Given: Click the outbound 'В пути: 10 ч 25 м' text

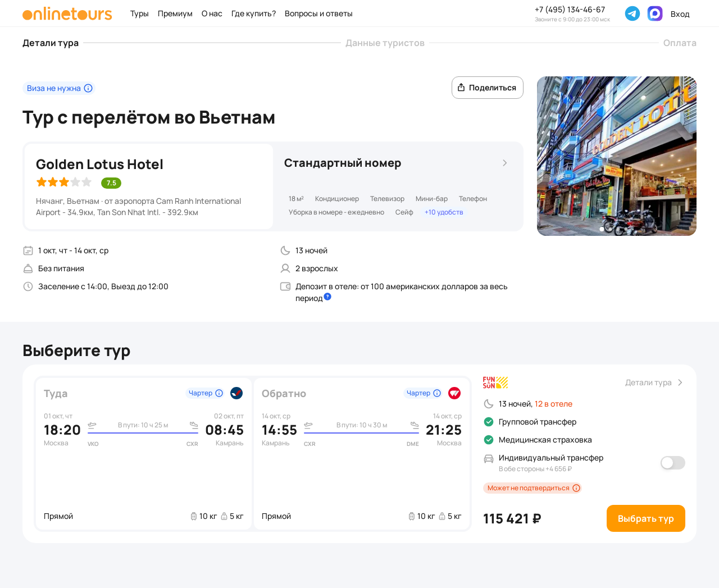Looking at the screenshot, I should tap(143, 425).
